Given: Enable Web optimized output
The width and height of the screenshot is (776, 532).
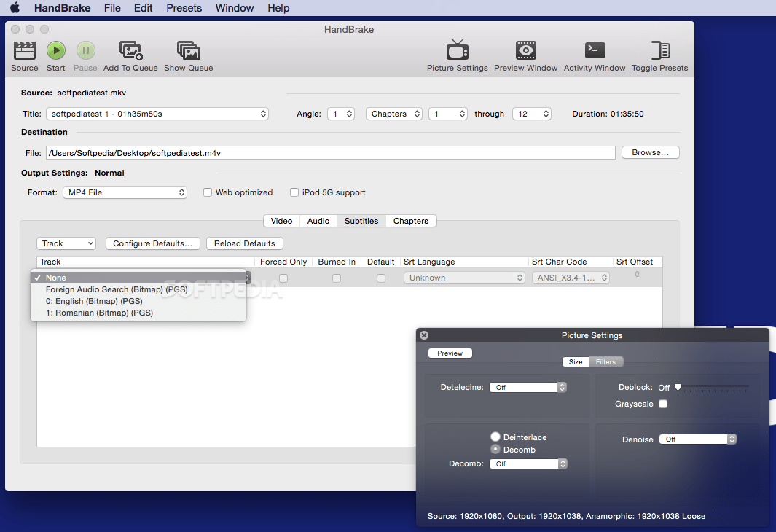Looking at the screenshot, I should click(x=208, y=192).
